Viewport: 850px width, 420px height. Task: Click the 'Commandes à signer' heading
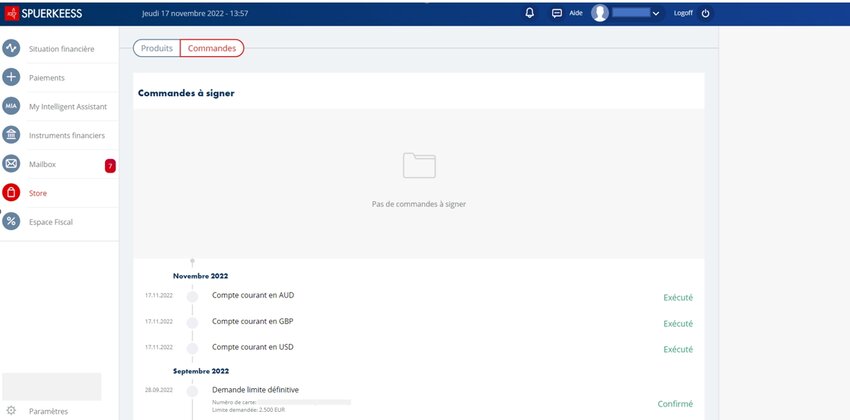point(186,93)
